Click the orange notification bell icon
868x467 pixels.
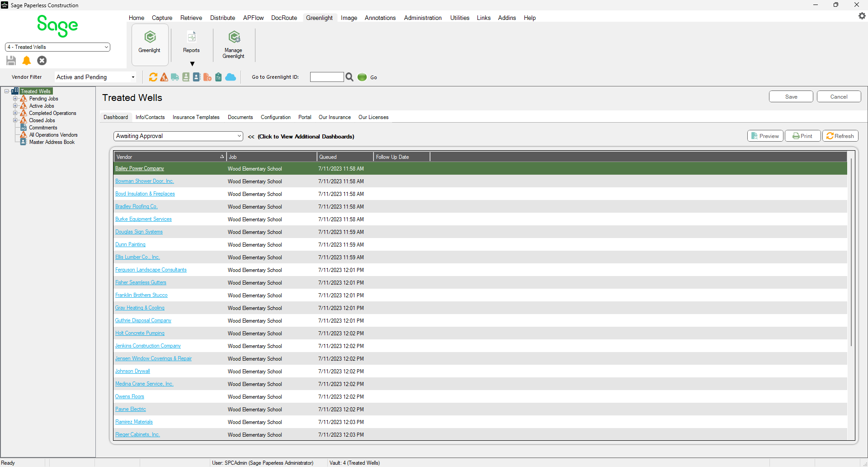[x=27, y=61]
